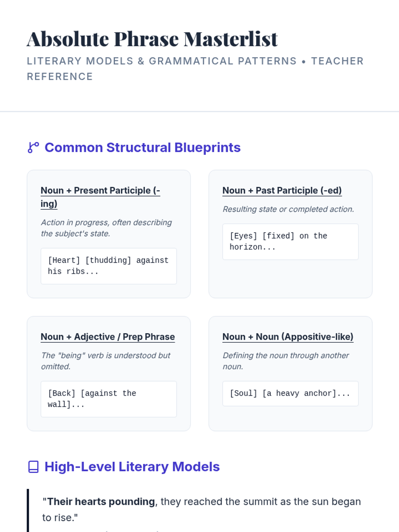Click the Absolute Phrase Masterlist title
Screen dimensions: 399x532
(x=152, y=39)
